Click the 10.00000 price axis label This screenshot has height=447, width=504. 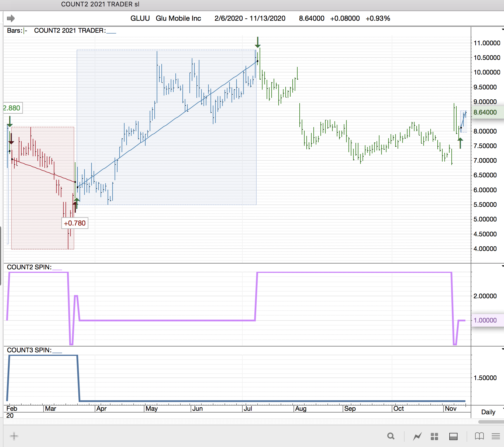pos(487,72)
